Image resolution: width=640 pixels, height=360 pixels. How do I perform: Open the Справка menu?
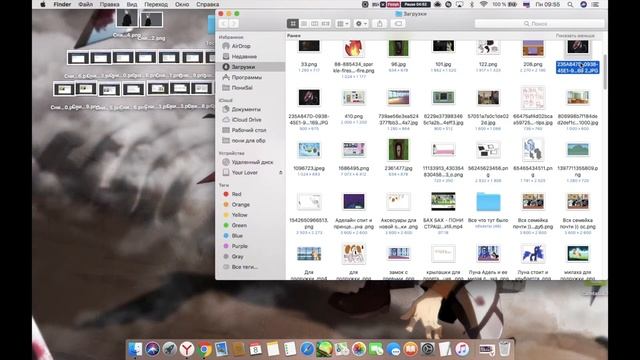tap(207, 4)
